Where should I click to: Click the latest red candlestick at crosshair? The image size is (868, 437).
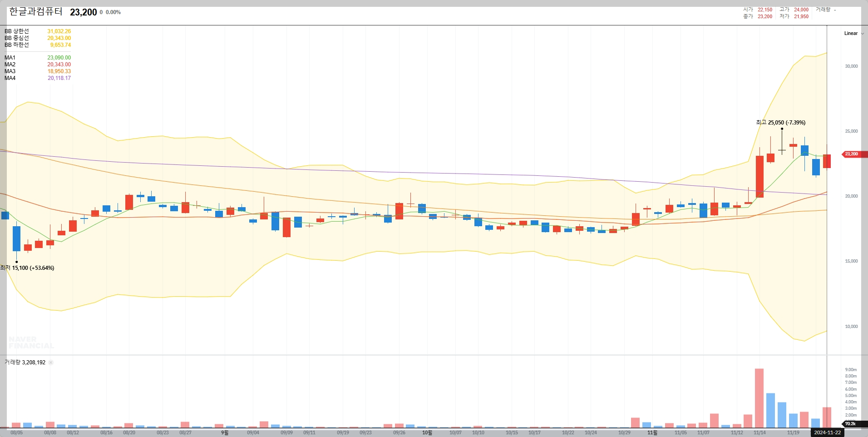(x=827, y=161)
